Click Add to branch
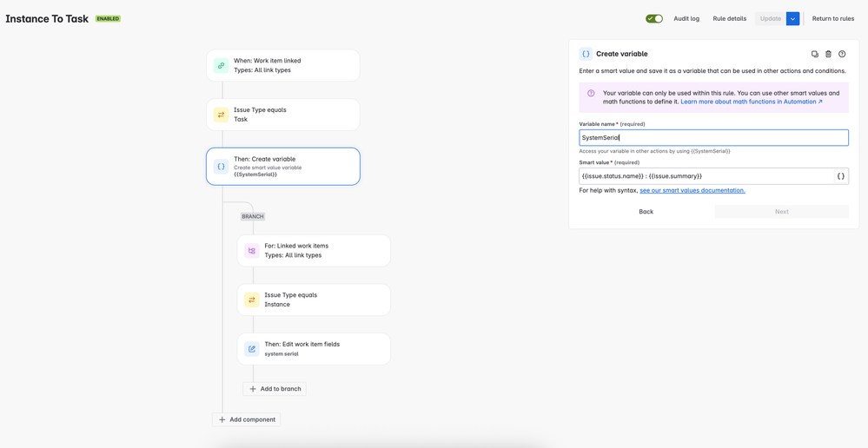The height and width of the screenshot is (448, 868). coord(275,389)
